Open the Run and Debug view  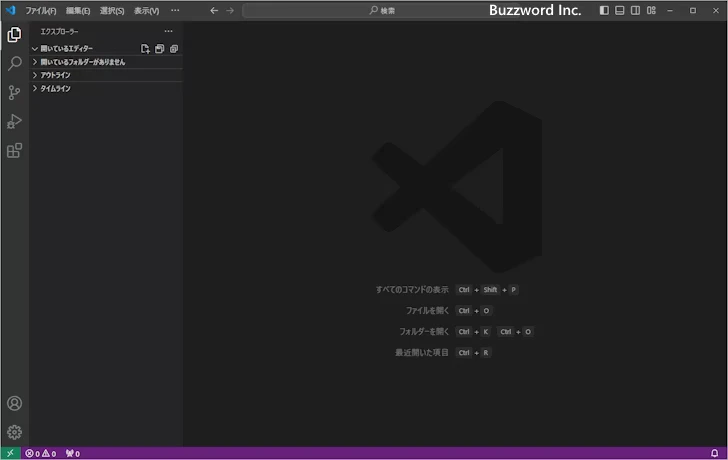14,121
